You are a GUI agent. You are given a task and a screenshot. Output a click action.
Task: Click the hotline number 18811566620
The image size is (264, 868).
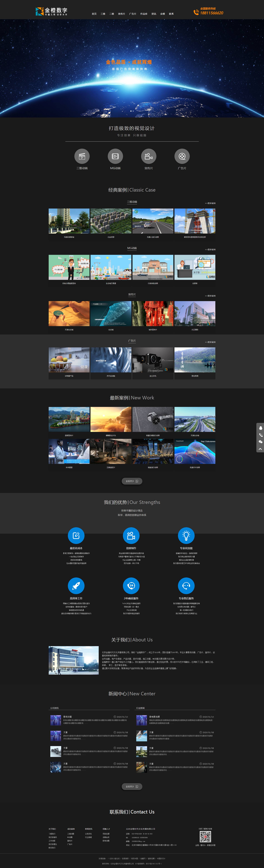tap(212, 13)
